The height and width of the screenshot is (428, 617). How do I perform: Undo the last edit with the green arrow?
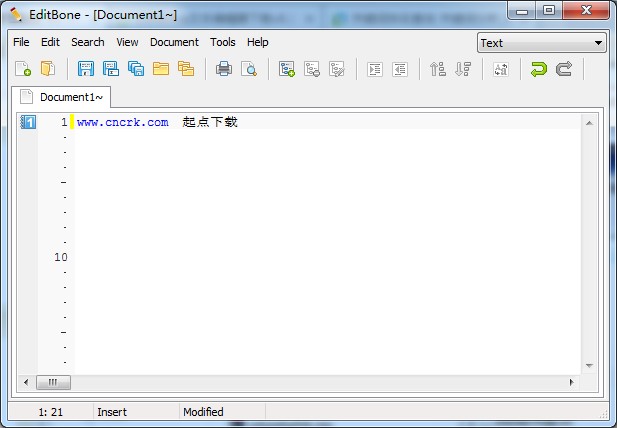[x=539, y=69]
